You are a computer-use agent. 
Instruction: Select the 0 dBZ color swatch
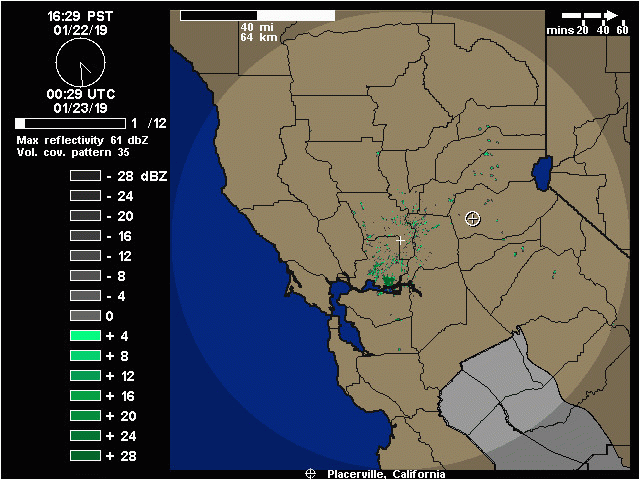(x=85, y=316)
